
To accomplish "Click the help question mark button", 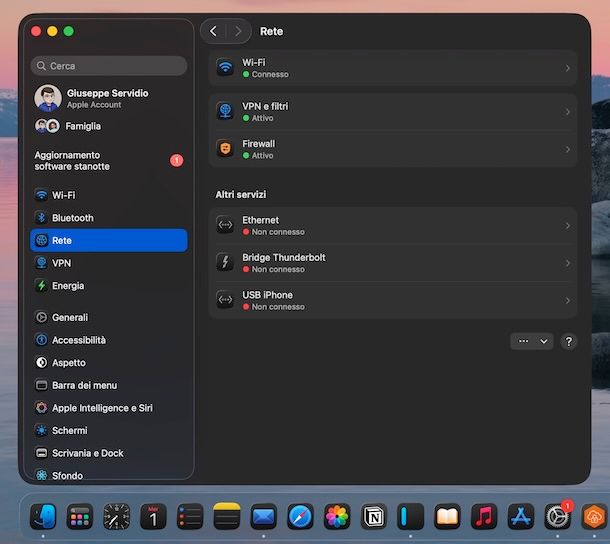I will coord(568,341).
